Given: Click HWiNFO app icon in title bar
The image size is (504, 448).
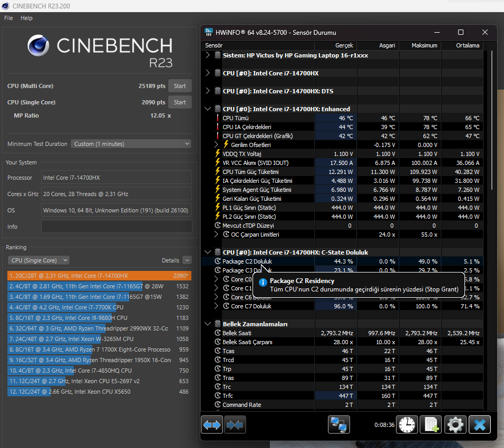Looking at the screenshot, I should pyautogui.click(x=209, y=32).
